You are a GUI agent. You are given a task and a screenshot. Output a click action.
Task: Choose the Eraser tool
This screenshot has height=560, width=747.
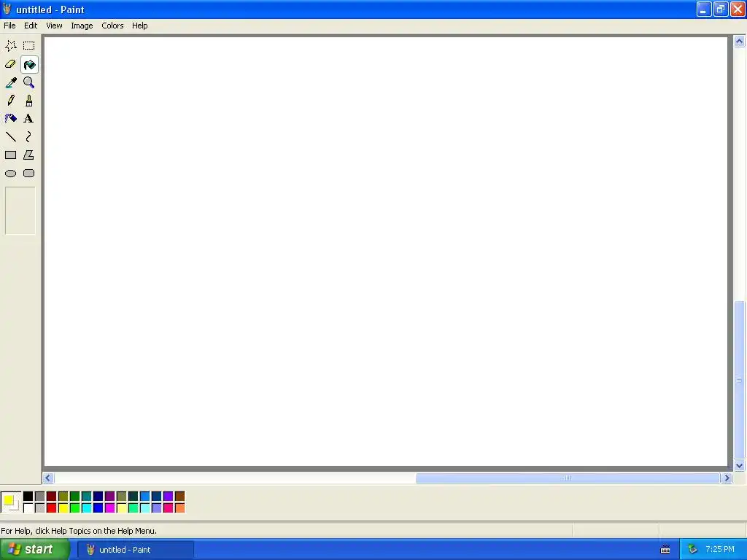[x=10, y=64]
